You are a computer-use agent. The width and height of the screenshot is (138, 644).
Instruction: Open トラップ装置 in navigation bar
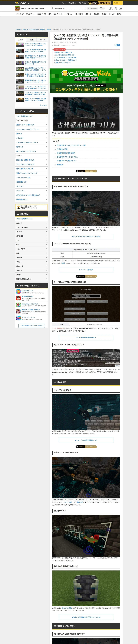[x=79, y=14]
